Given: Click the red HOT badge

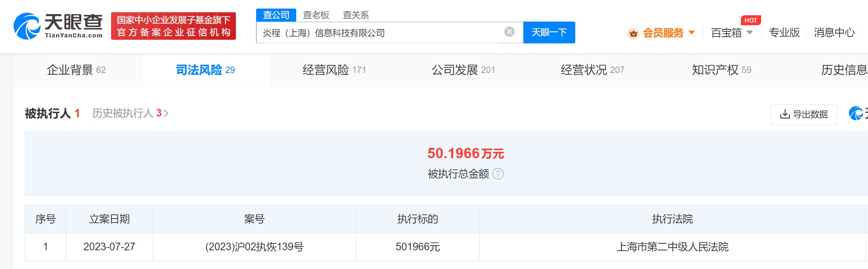Looking at the screenshot, I should [x=751, y=20].
